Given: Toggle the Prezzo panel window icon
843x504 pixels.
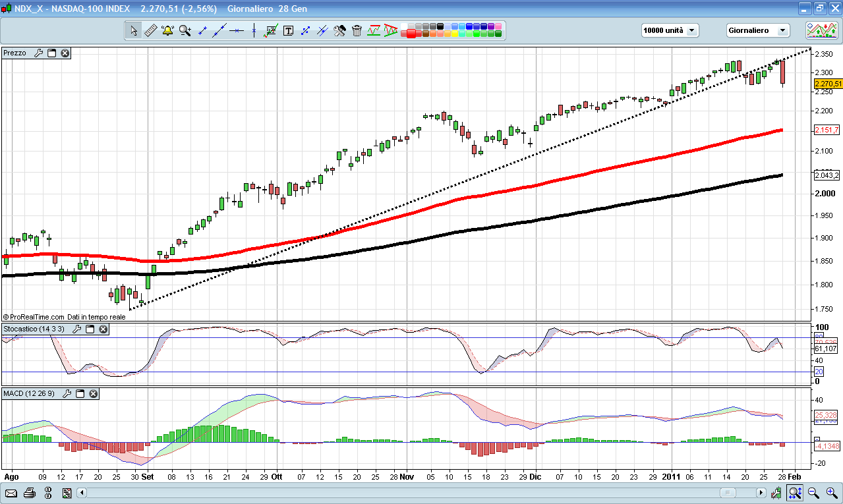Looking at the screenshot, I should 51,53.
